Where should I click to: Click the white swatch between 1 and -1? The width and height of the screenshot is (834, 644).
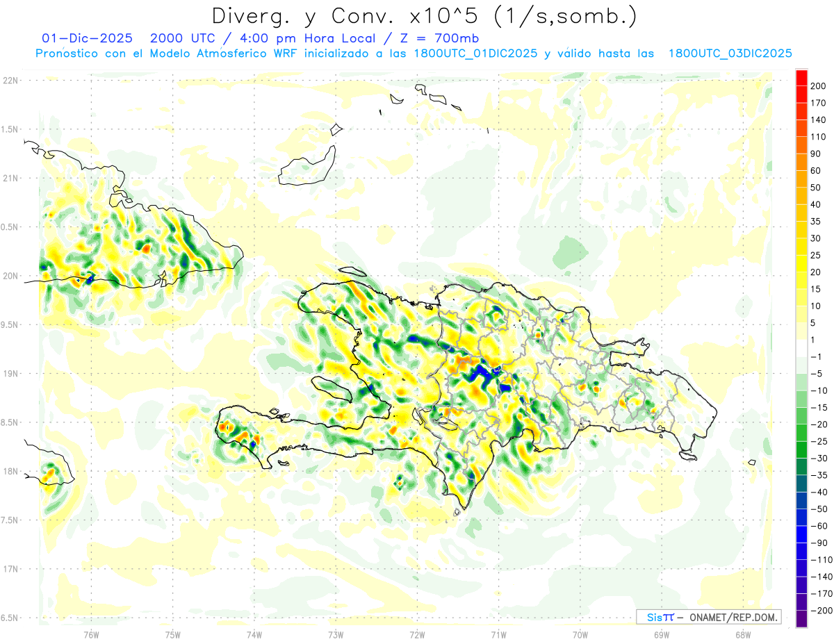[802, 349]
